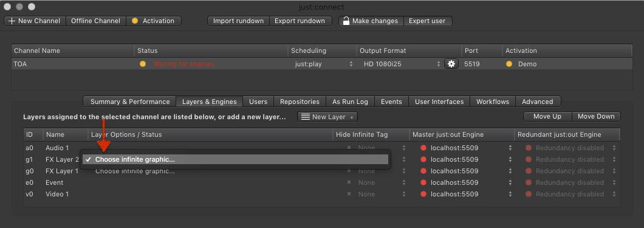Click Import rundown
The width and height of the screenshot is (644, 228).
pos(238,21)
